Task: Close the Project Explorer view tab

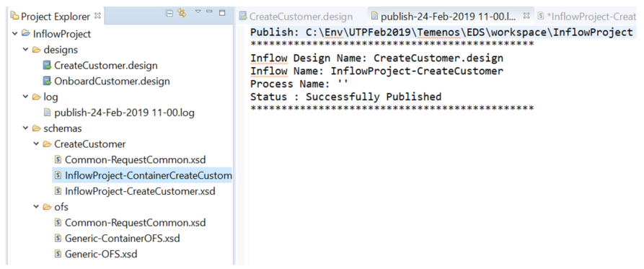Action: (x=97, y=16)
